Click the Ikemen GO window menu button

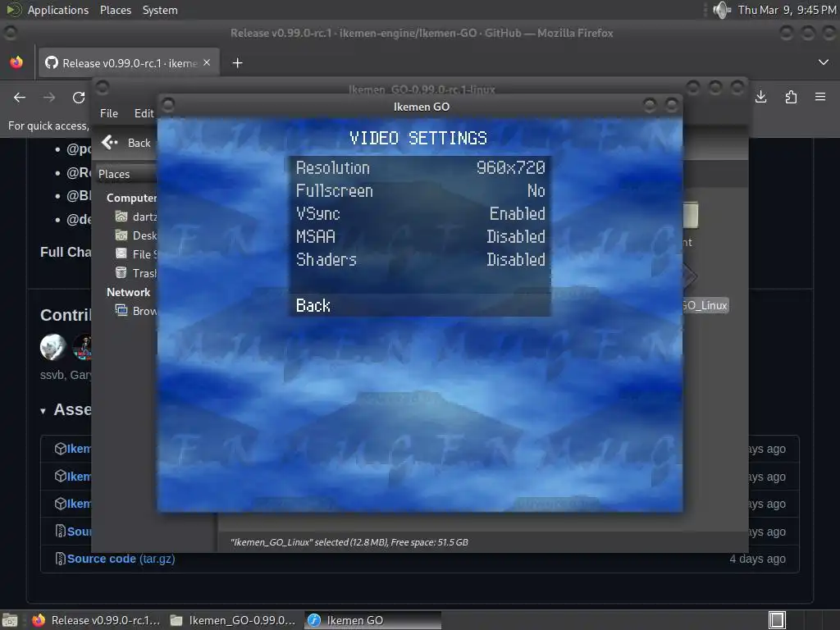(167, 104)
